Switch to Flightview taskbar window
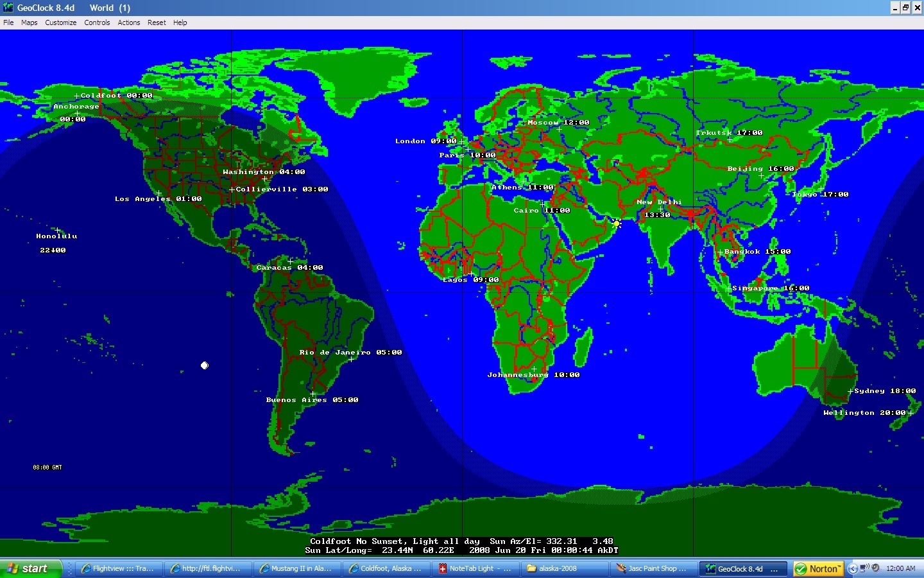Image resolution: width=924 pixels, height=578 pixels. click(118, 568)
